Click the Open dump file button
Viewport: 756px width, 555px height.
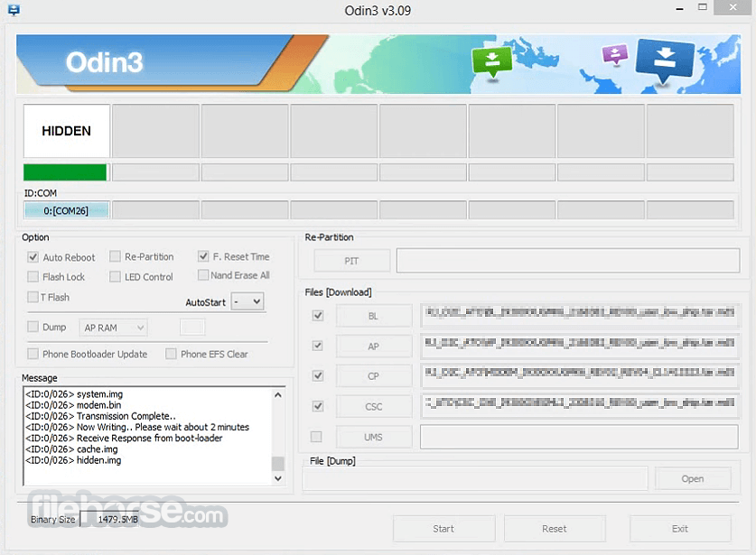pos(693,478)
